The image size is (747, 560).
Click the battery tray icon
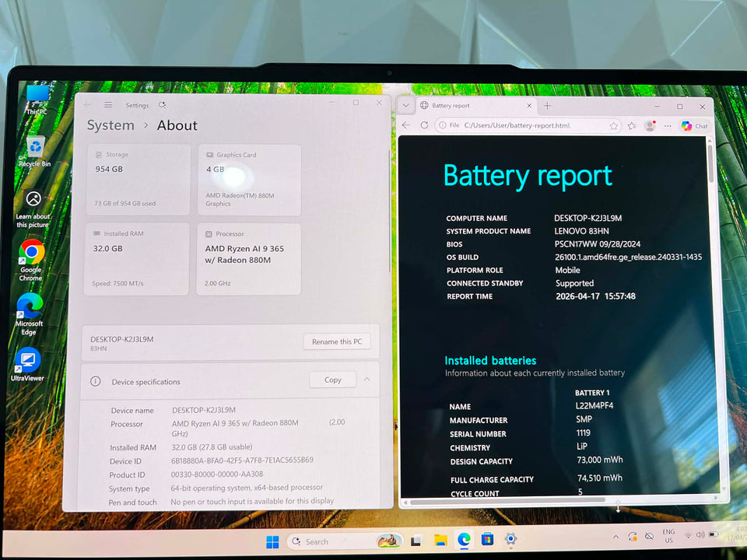pyautogui.click(x=714, y=535)
